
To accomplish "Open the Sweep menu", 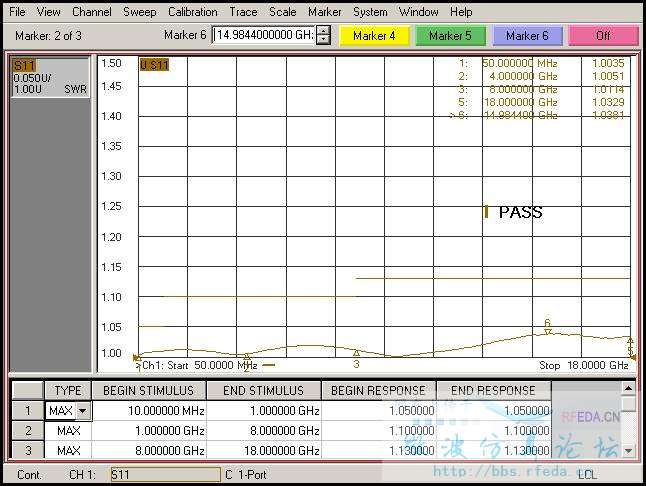I will tap(140, 12).
